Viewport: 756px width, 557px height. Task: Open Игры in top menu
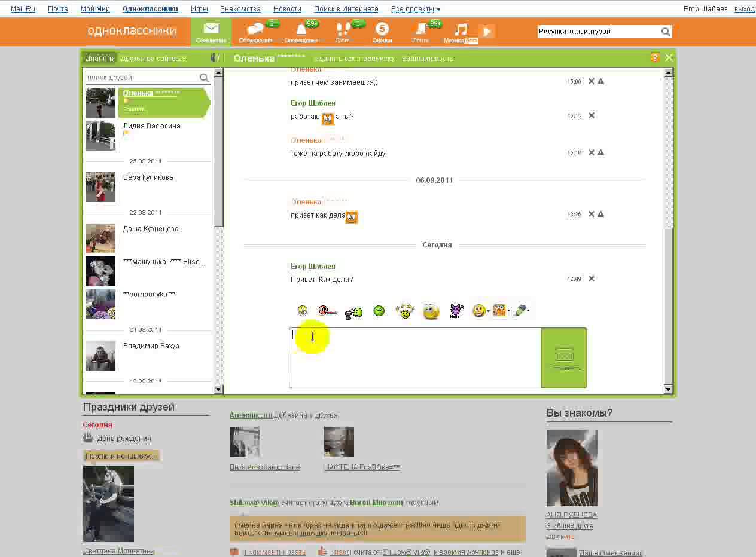(200, 9)
